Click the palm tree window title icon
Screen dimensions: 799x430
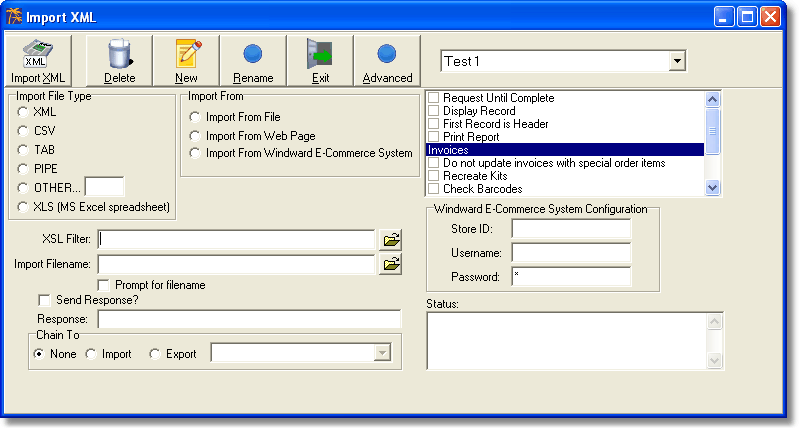pos(14,16)
